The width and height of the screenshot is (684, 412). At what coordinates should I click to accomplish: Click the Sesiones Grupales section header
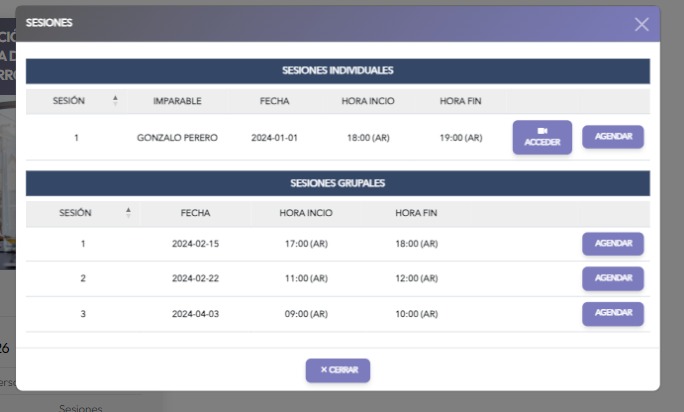click(x=338, y=184)
